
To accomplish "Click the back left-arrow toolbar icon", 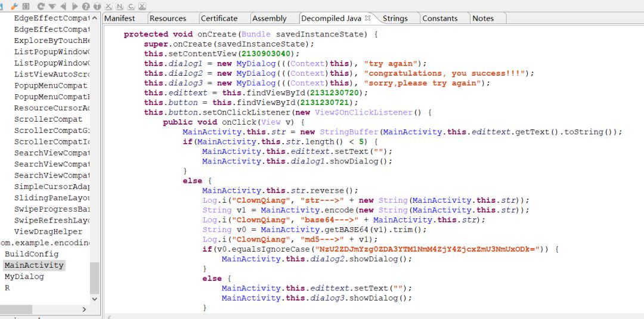I will [63, 6].
